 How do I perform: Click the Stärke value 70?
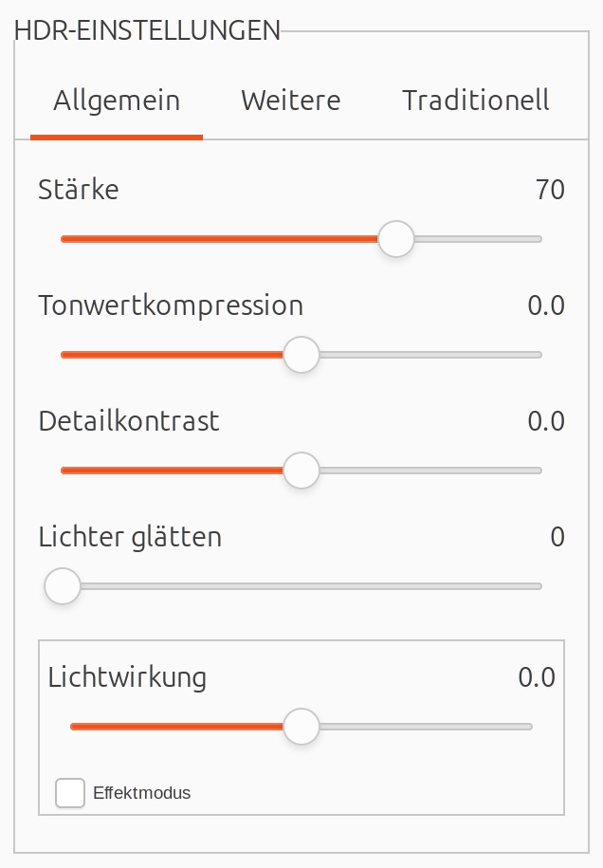tap(550, 190)
